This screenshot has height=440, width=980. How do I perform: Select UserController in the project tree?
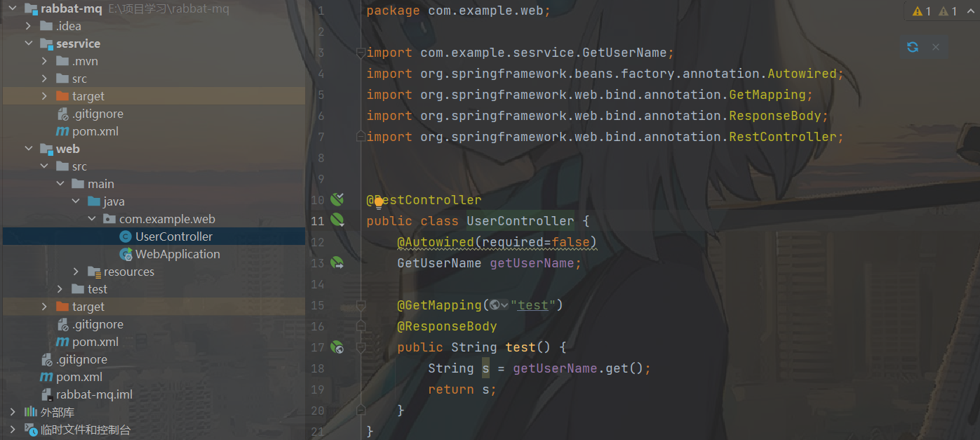174,236
